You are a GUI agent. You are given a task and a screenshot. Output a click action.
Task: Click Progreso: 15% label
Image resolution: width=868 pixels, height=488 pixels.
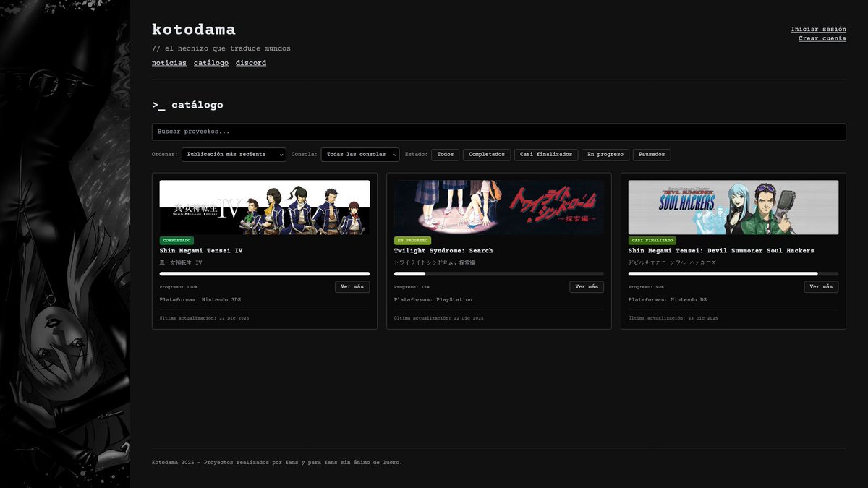[412, 287]
